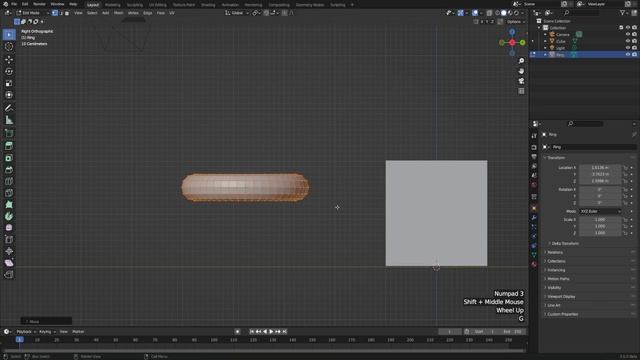Image resolution: width=640 pixels, height=360 pixels.
Task: Select the Edge Slide tool
Action: [9, 240]
